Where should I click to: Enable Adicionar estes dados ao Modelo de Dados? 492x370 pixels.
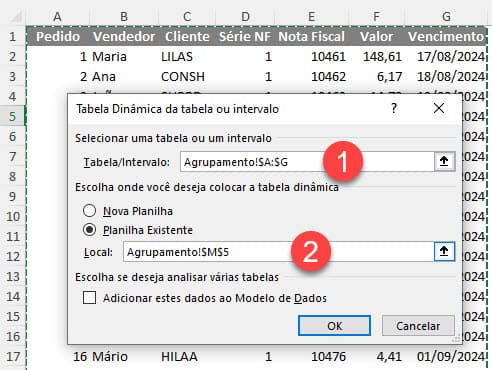pyautogui.click(x=90, y=298)
